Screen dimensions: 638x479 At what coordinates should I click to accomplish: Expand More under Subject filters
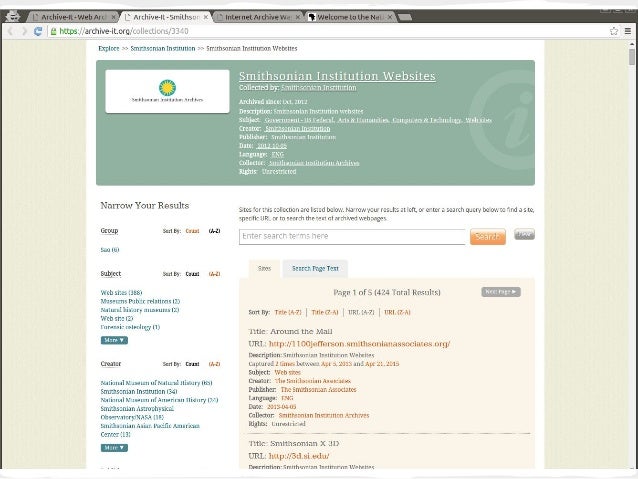[114, 340]
